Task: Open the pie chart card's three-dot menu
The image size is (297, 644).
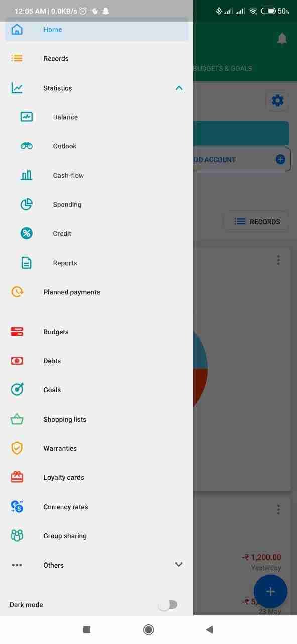Action: coord(278,260)
